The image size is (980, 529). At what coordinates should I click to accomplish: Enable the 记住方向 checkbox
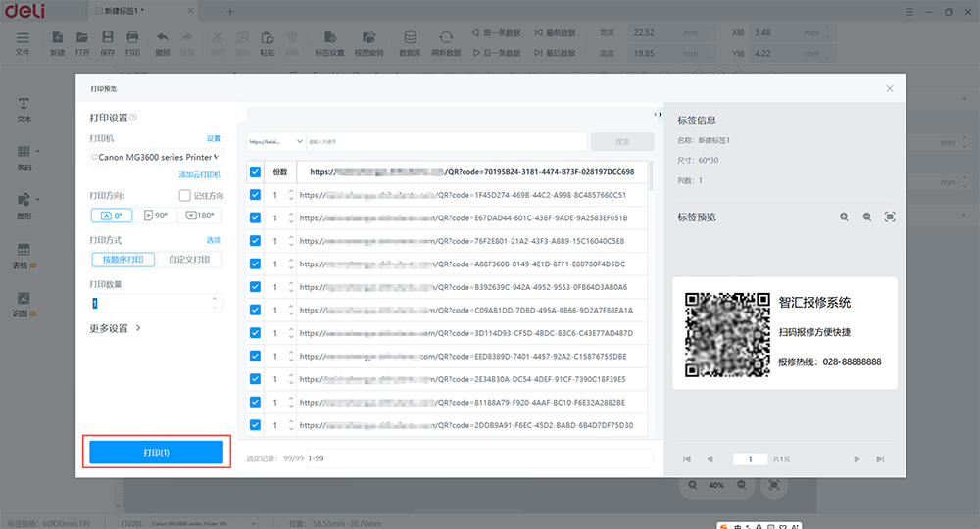[184, 196]
